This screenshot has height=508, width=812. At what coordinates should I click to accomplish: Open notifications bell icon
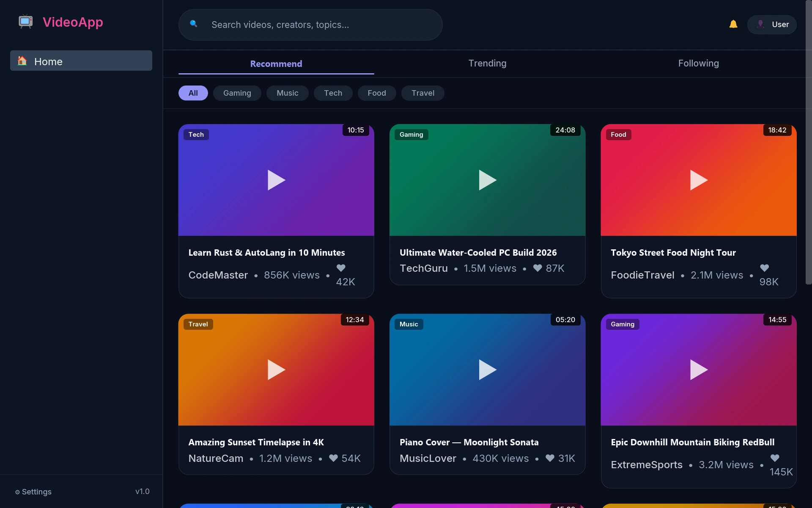(733, 24)
